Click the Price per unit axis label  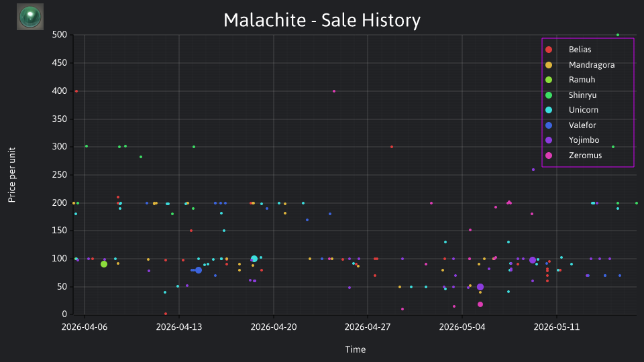click(12, 175)
